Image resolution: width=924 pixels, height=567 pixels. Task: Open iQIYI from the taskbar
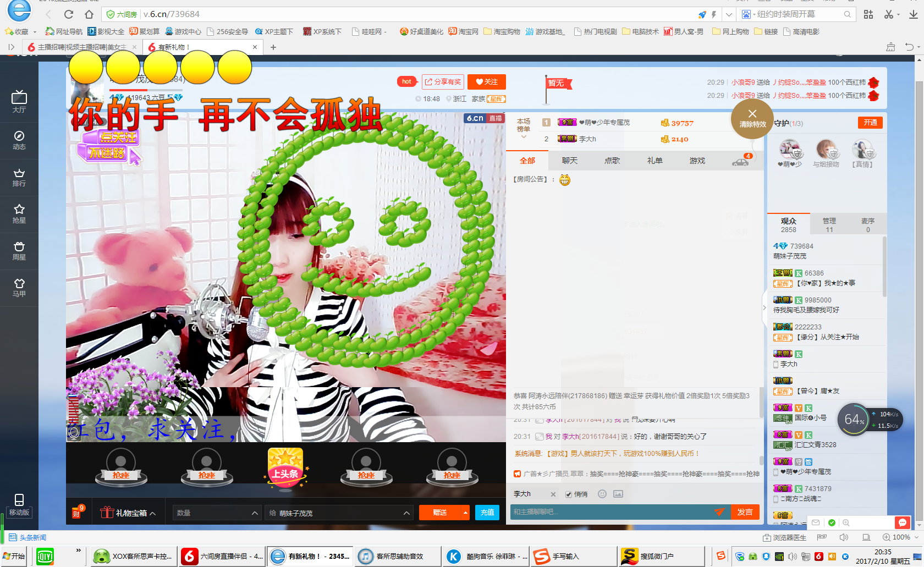[45, 557]
